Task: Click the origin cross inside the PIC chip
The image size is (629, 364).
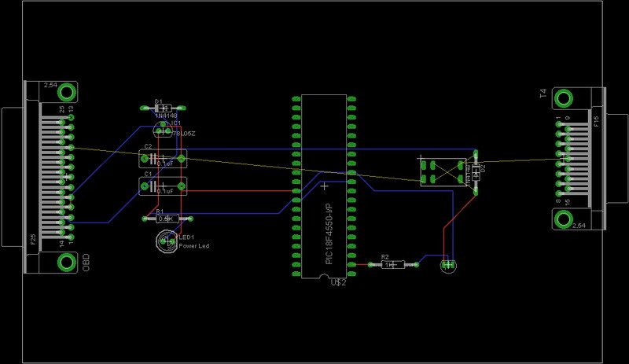Action: point(324,186)
